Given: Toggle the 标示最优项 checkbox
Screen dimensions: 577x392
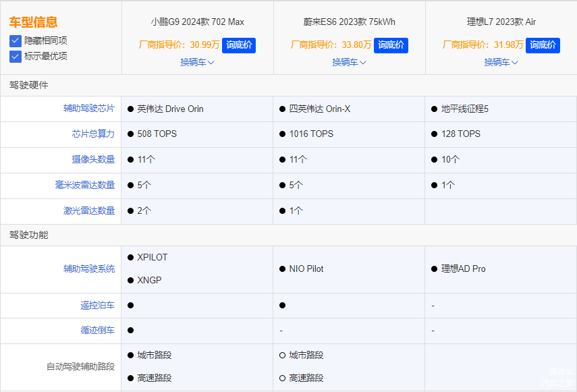Looking at the screenshot, I should pyautogui.click(x=15, y=57).
